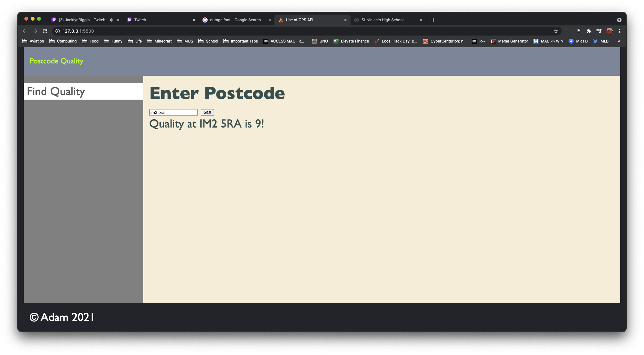Screen dimensions: 644x355
Task: Open the tab search dropdown arrow
Action: coord(619,20)
